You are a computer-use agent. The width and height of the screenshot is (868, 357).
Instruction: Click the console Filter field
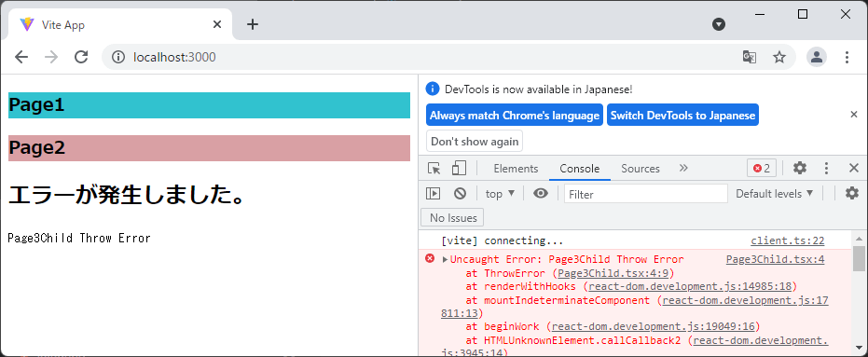tap(646, 194)
